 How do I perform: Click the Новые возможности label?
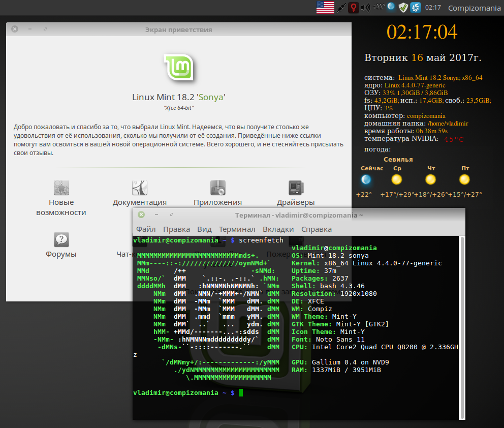point(61,207)
